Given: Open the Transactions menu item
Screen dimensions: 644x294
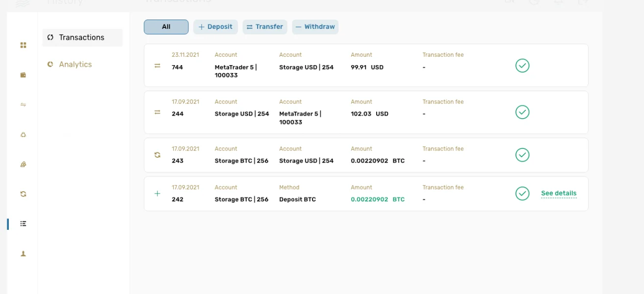Looking at the screenshot, I should pos(82,38).
